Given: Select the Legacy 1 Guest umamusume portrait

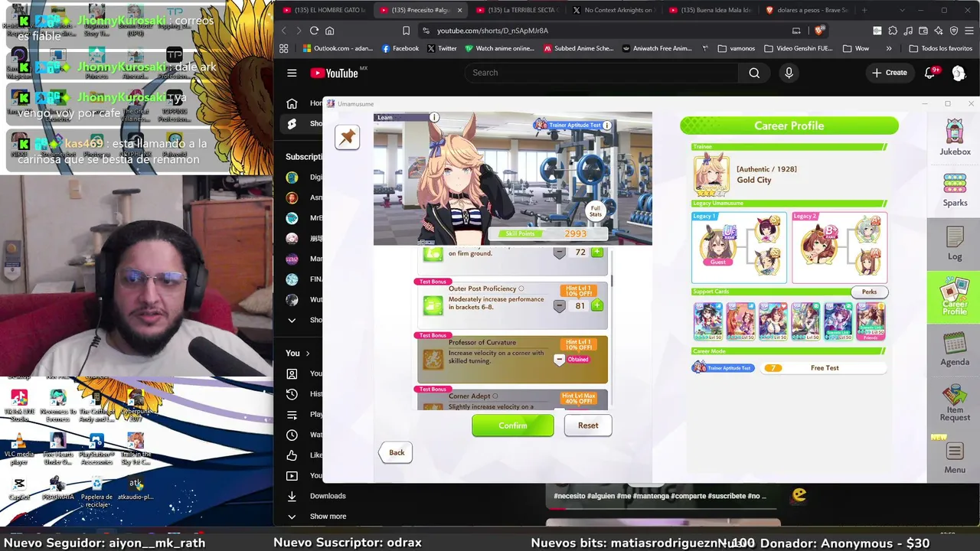Looking at the screenshot, I should [x=717, y=245].
